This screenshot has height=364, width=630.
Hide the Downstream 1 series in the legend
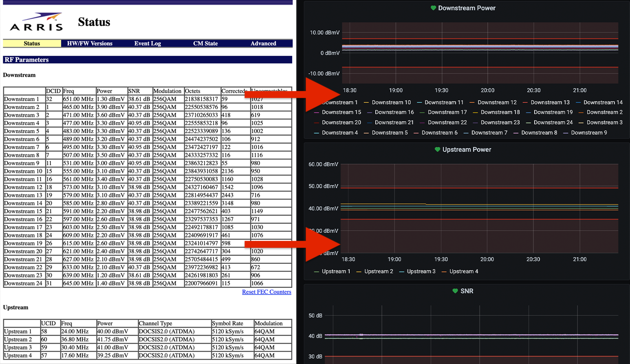(340, 102)
